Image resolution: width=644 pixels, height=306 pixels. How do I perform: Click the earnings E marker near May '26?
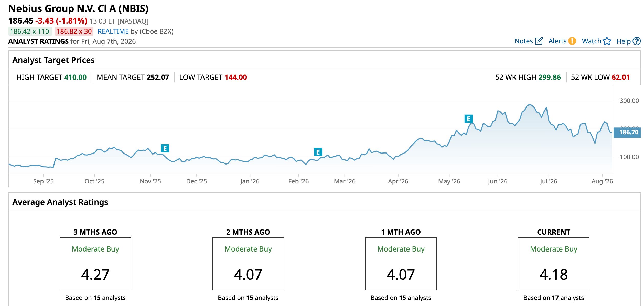coord(468,119)
